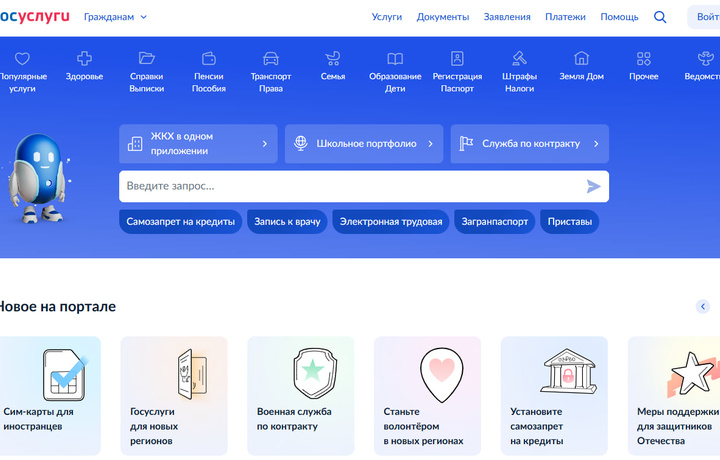The image size is (720, 460).
Task: Open Военная служба по контракту card
Action: pos(301,396)
